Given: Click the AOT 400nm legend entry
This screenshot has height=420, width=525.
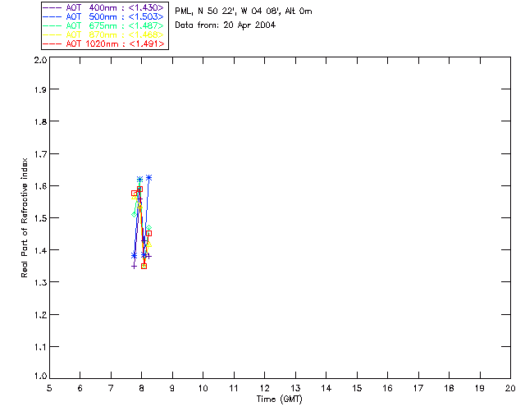Looking at the screenshot, I should (x=103, y=7).
